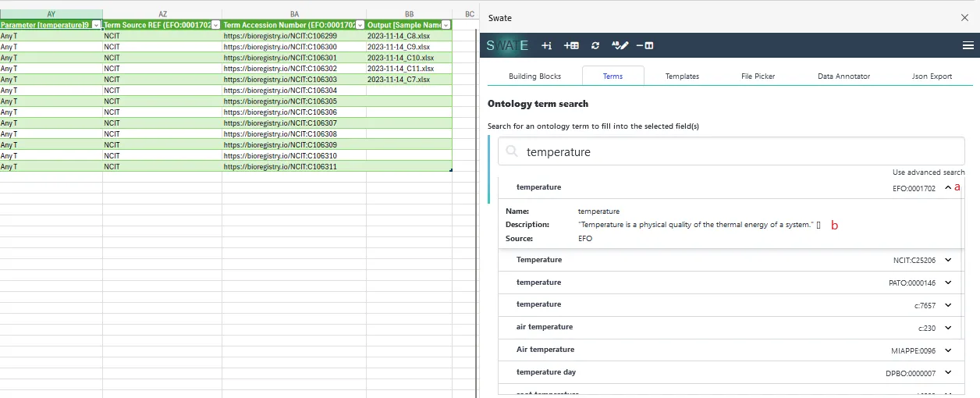This screenshot has width=980, height=398.
Task: Expand the PATO:0000146 temperature result
Action: coord(948,283)
